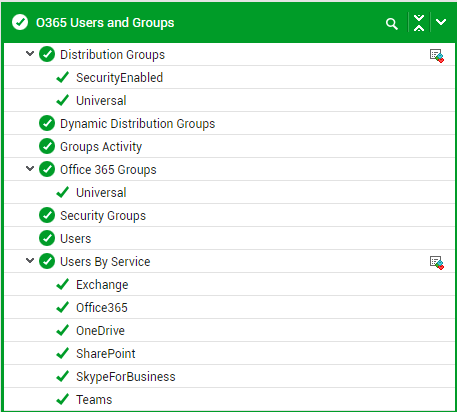Click the checkmark icon beside Office365

63,307
